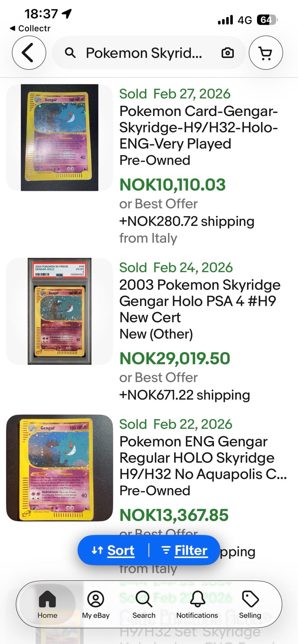Tap the camera image search icon
This screenshot has height=644, width=298.
(x=228, y=53)
